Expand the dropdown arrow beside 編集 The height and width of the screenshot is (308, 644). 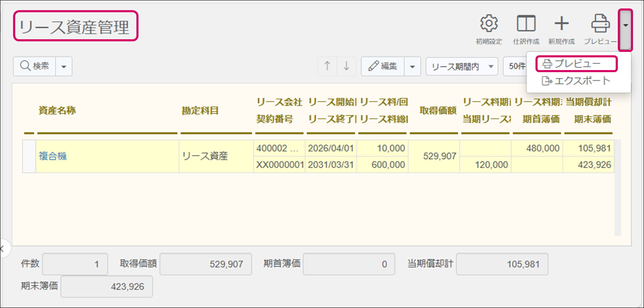tap(413, 67)
